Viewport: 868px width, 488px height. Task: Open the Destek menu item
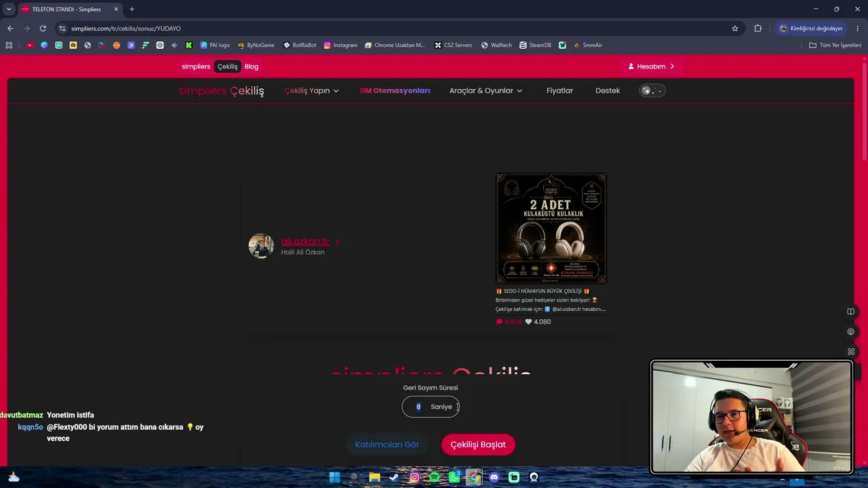[608, 91]
